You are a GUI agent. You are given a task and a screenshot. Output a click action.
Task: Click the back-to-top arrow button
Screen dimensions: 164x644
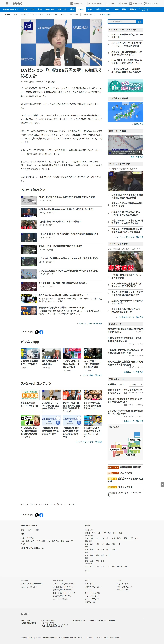162,485
